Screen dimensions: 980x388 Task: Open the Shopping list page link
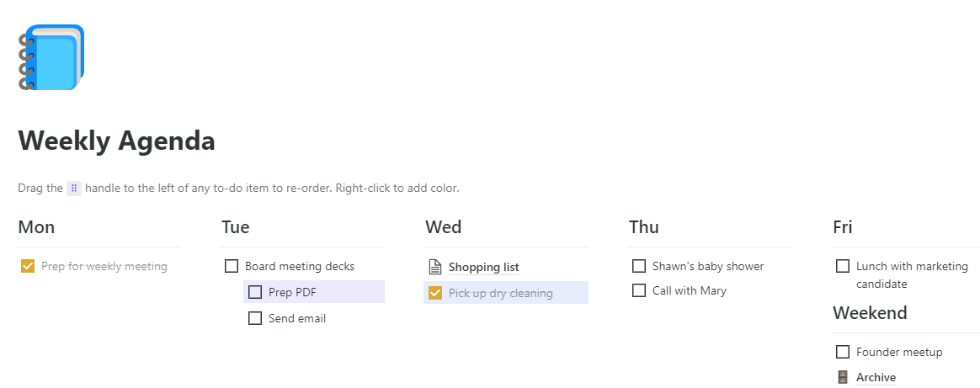point(483,268)
